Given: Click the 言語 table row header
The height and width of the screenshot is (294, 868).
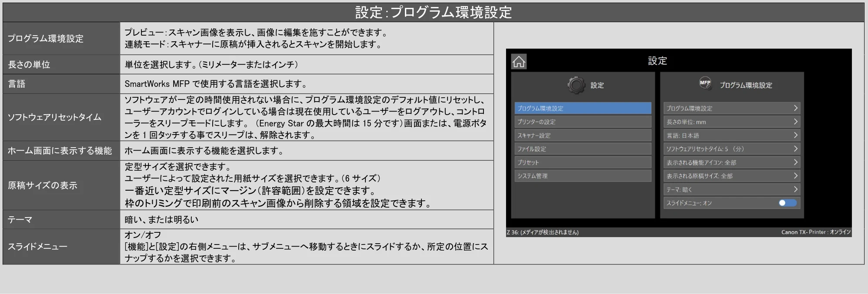Looking at the screenshot, I should [16, 84].
